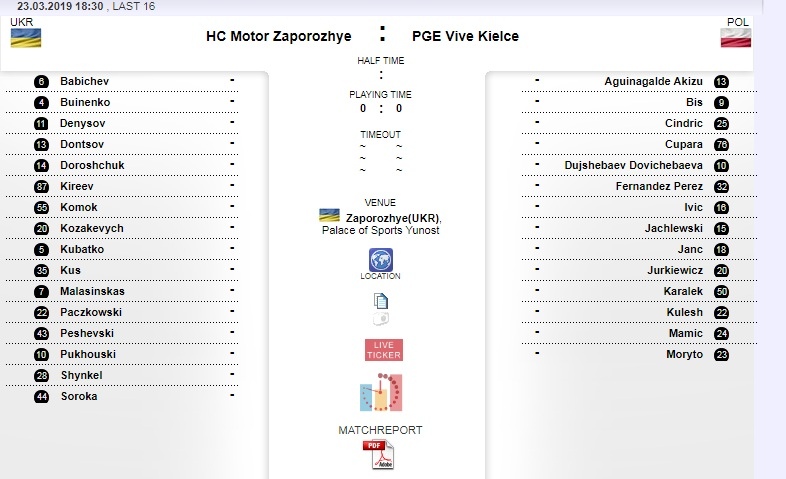
Task: Click the blue documents icon
Action: pyautogui.click(x=381, y=300)
